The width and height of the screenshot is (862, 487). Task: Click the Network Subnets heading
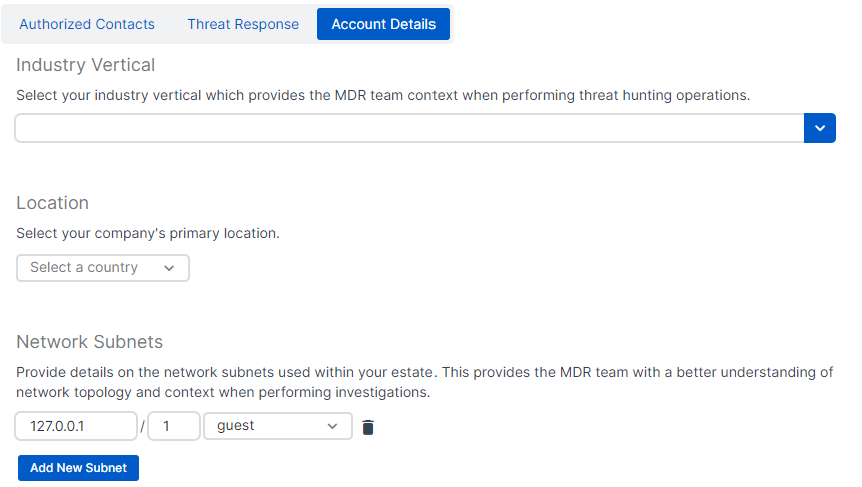click(90, 342)
